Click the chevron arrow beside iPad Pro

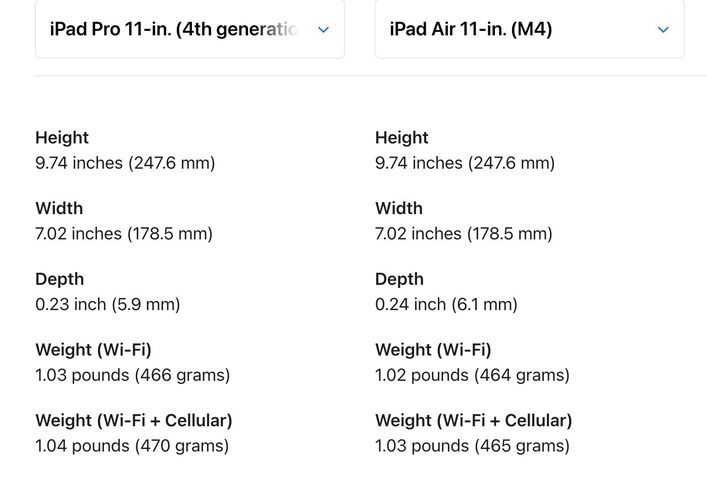click(x=323, y=30)
